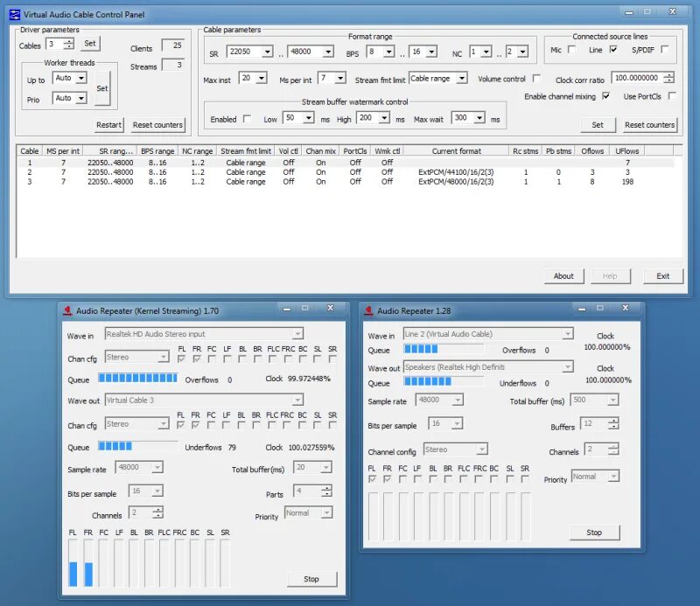Screen dimensions: 700x606
Task: Click Reset counters in Driver parameters
Action: (x=157, y=125)
